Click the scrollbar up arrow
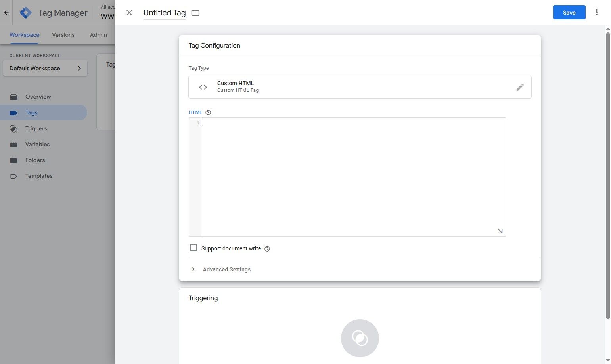 [x=608, y=29]
